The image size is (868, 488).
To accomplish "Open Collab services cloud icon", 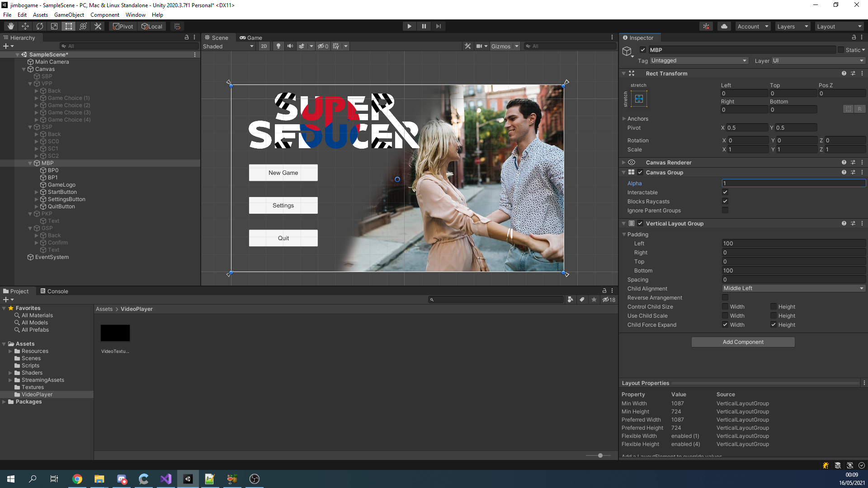I will pyautogui.click(x=724, y=26).
